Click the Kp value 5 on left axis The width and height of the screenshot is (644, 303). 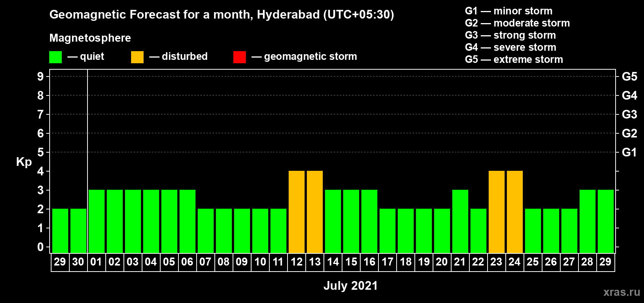41,152
